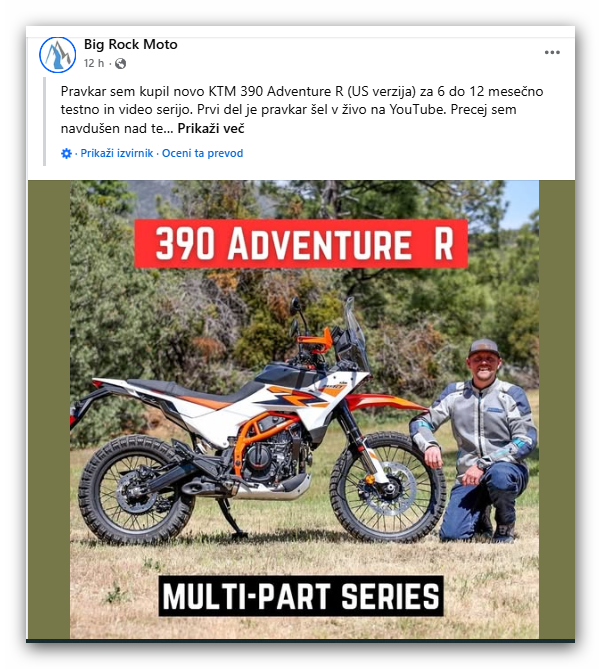The image size is (601, 669).
Task: Click the motorcycle's front wheel
Action: pyautogui.click(x=388, y=487)
